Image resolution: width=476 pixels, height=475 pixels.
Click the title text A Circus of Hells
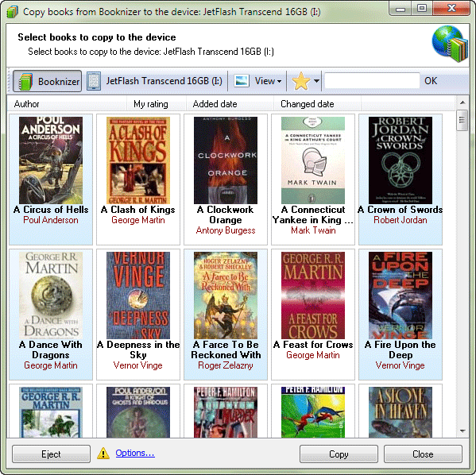pos(51,210)
